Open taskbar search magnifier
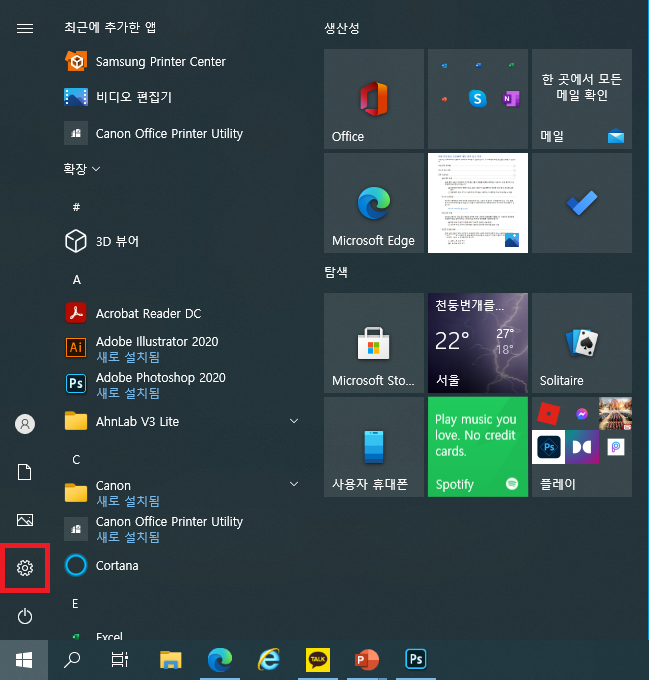The height and width of the screenshot is (680, 649). click(x=72, y=660)
